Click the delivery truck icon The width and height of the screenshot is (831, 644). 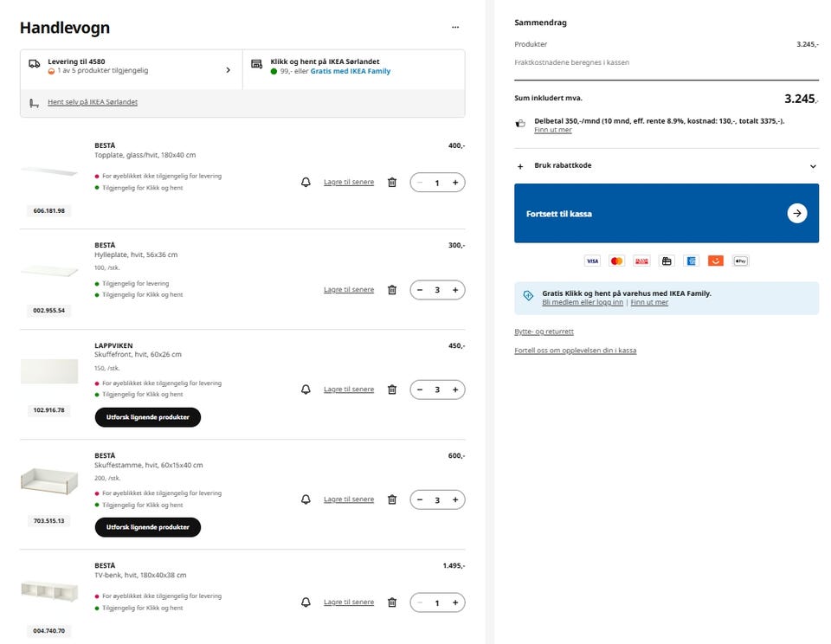coord(35,63)
